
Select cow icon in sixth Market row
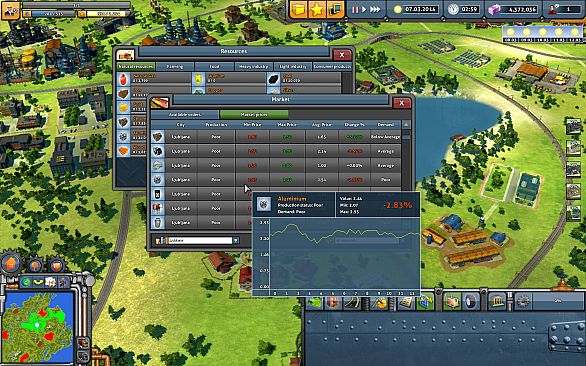coord(158,208)
